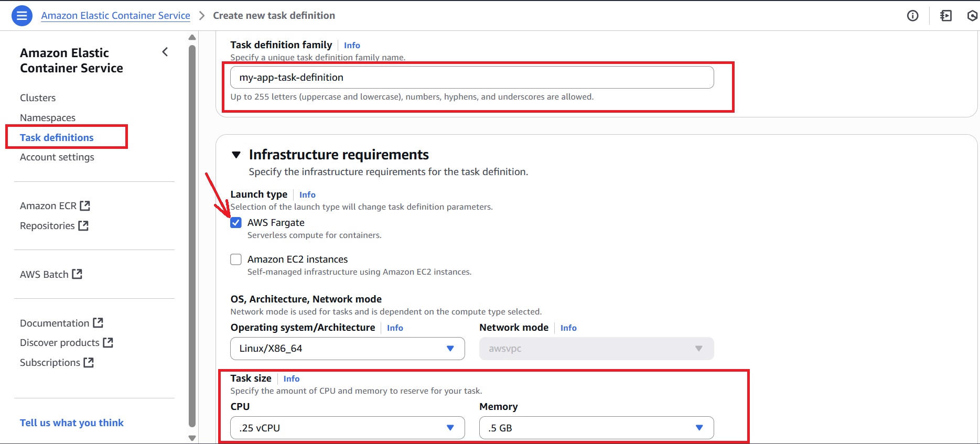
Task: Click the Create new task definition breadcrumb text
Action: coord(274,16)
